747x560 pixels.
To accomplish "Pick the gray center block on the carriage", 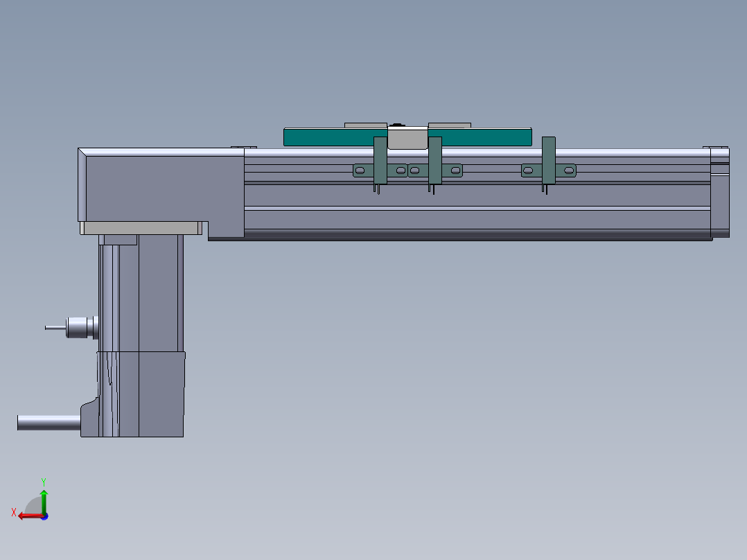I will (407, 138).
